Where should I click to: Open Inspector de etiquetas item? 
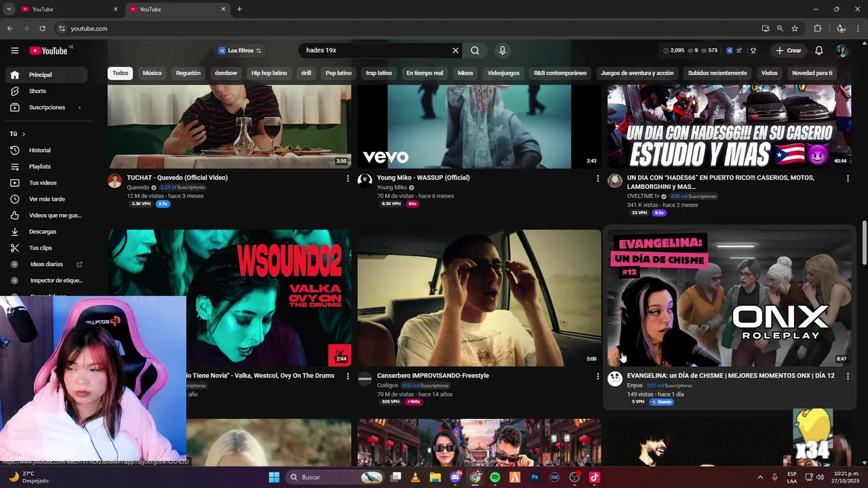click(x=45, y=280)
